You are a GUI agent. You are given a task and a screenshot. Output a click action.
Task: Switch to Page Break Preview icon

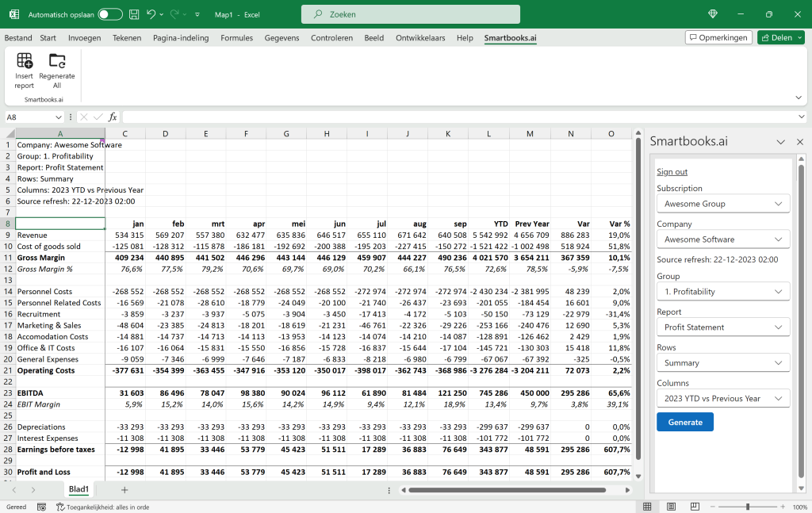(695, 507)
